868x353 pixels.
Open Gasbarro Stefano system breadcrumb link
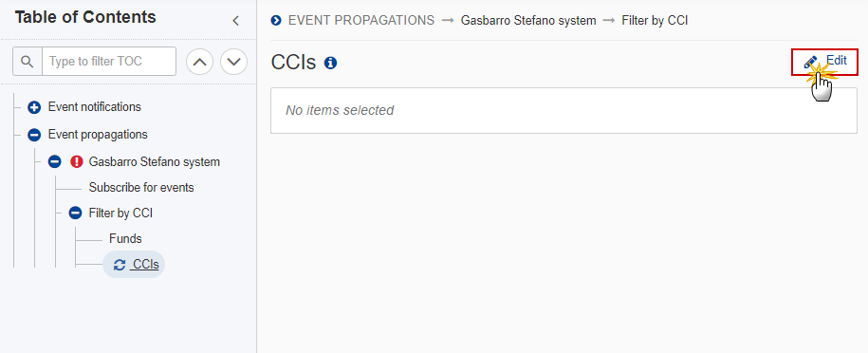528,21
